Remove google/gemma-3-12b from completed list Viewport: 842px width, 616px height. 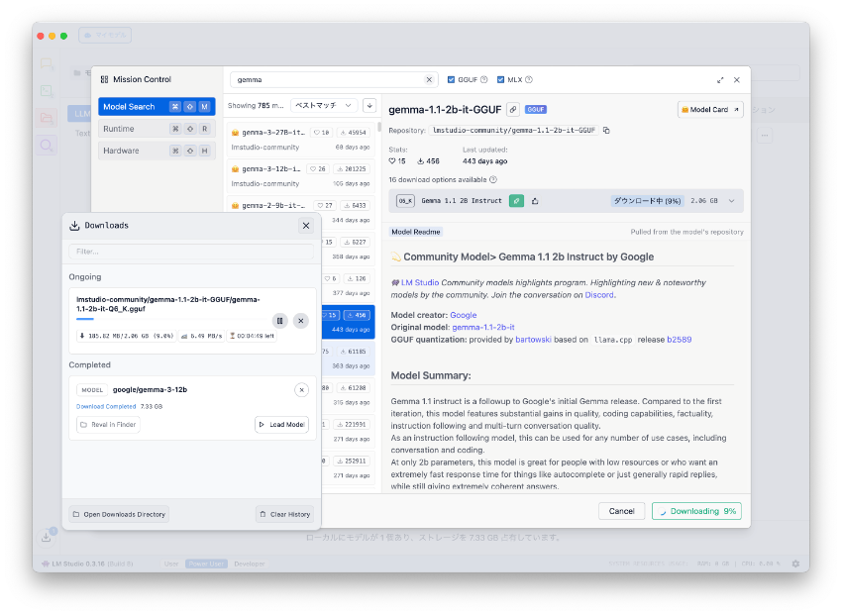click(302, 390)
